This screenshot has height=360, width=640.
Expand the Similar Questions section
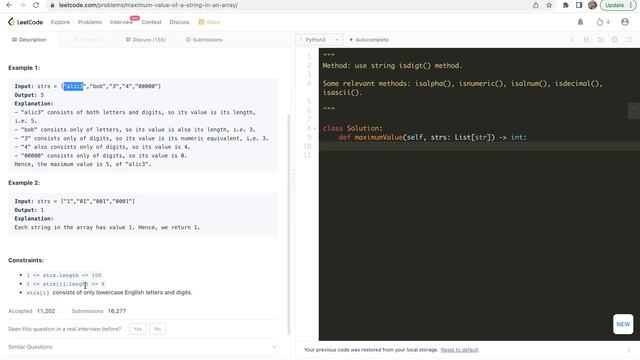click(x=143, y=347)
